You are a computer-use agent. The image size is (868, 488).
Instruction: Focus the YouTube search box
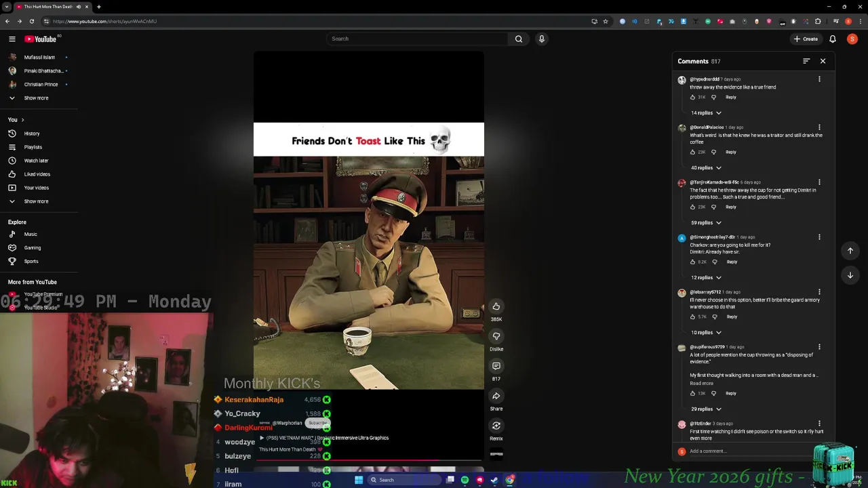(x=417, y=39)
